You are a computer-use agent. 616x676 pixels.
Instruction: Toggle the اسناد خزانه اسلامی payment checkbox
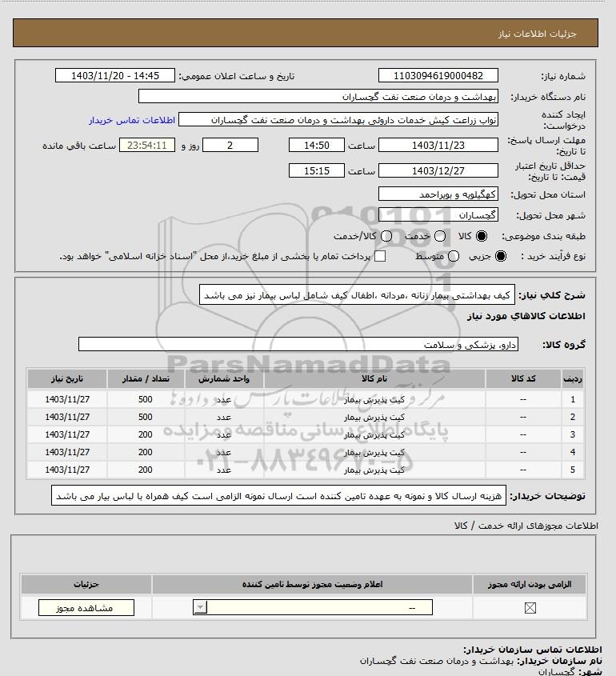point(380,256)
